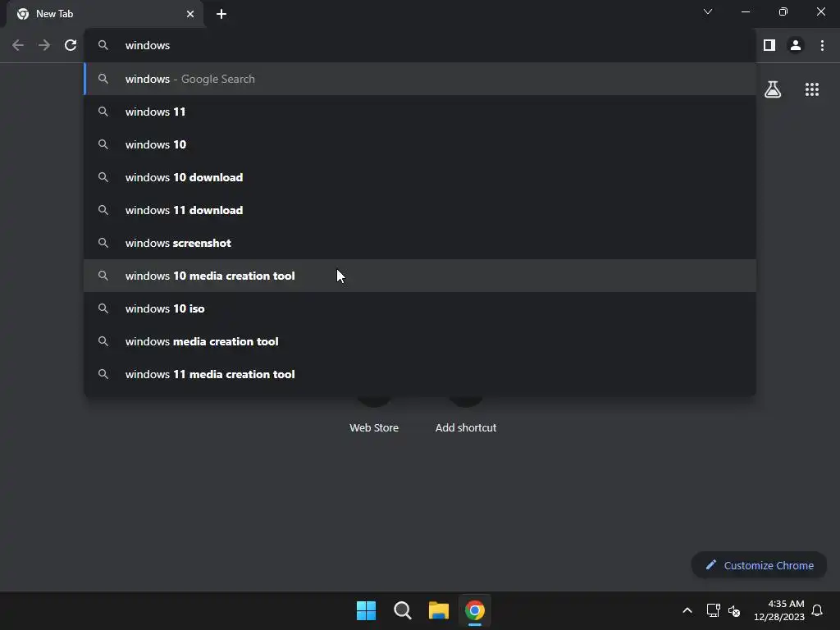Close the New Tab tab

190,14
